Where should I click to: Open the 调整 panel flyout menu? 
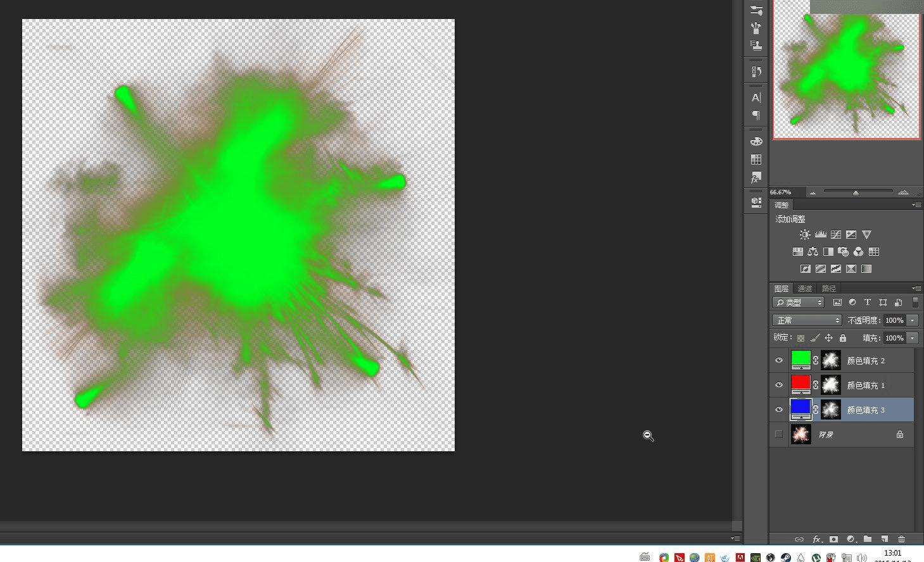tap(916, 205)
